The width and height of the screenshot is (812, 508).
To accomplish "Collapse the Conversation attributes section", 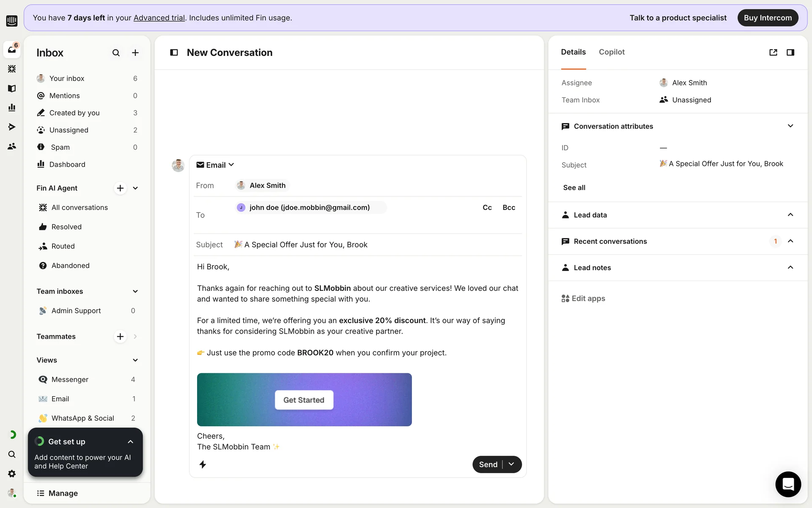I will tap(790, 126).
